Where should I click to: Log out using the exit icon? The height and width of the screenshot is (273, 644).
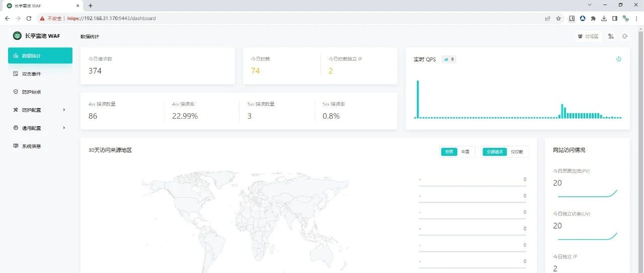625,36
